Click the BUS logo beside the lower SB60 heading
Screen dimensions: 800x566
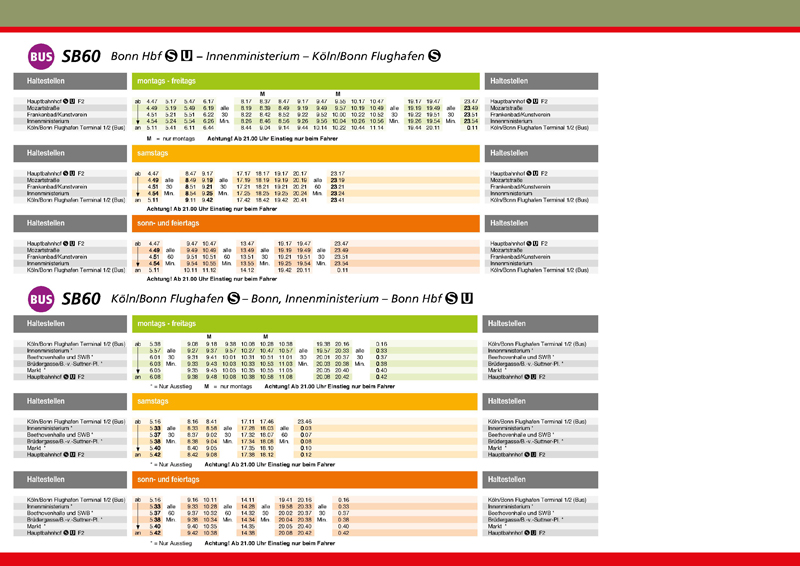[42, 297]
